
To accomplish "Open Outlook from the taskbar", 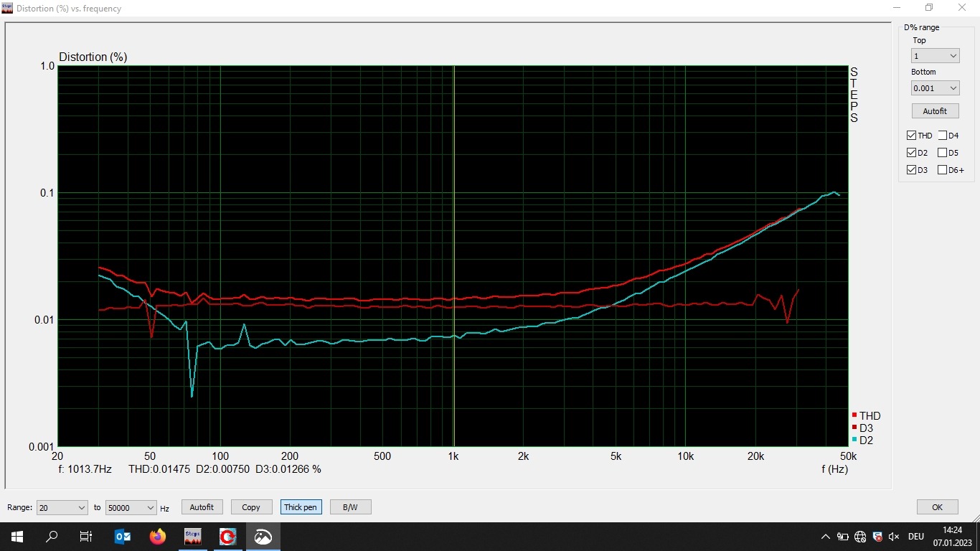I will pyautogui.click(x=123, y=536).
